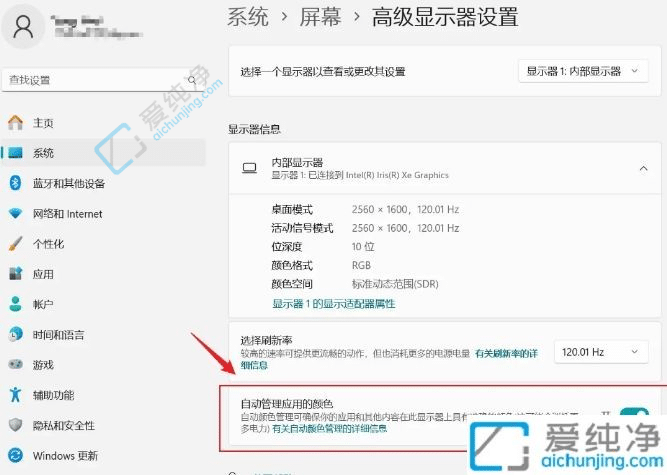Open 网络和 Internet settings
Viewport: 667px width, 475px height.
pyautogui.click(x=68, y=214)
